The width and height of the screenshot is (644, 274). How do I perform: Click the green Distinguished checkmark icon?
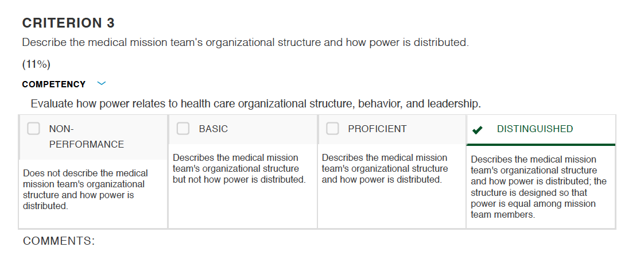point(477,130)
